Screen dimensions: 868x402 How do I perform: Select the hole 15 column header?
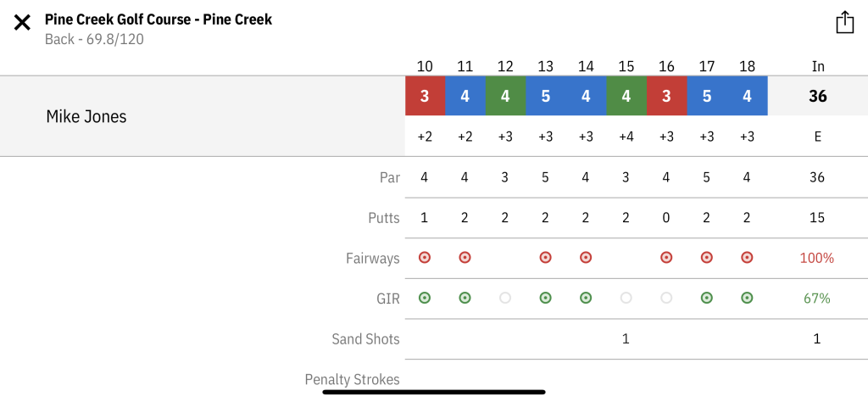pos(626,66)
